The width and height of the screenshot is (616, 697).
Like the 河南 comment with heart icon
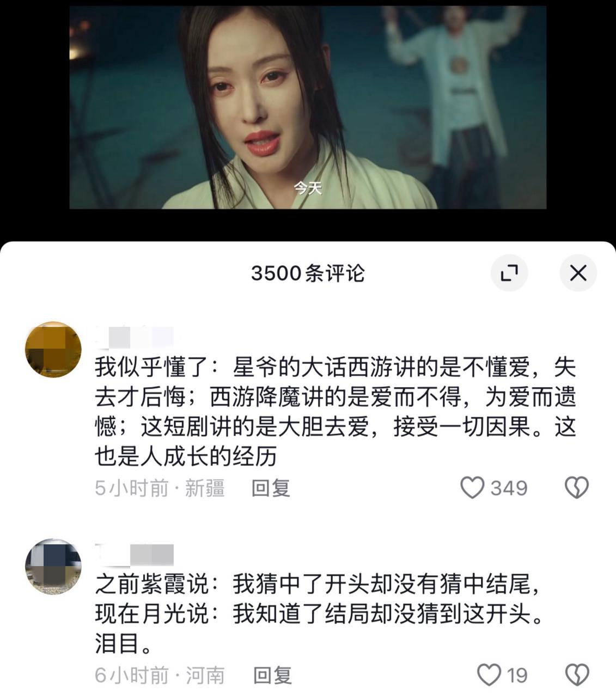(x=489, y=675)
